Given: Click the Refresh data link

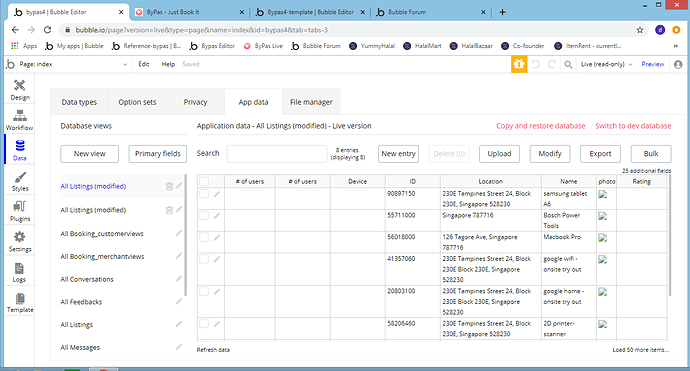Looking at the screenshot, I should pos(213,350).
